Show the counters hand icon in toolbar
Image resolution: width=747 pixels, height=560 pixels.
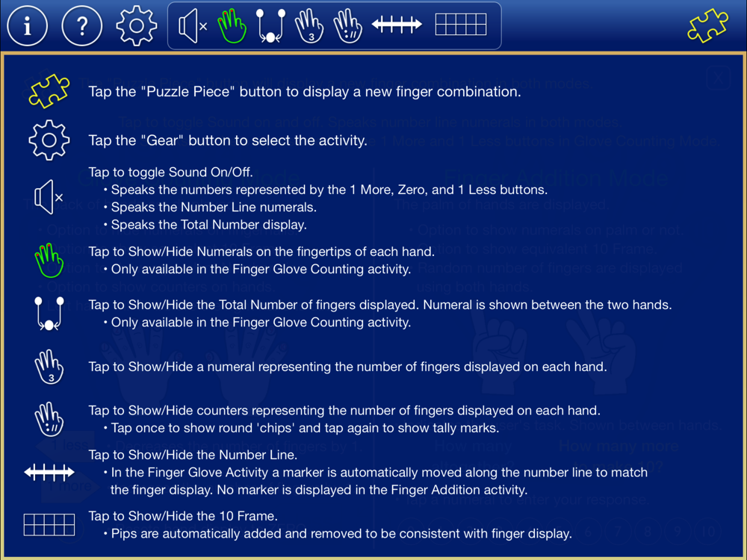[348, 26]
